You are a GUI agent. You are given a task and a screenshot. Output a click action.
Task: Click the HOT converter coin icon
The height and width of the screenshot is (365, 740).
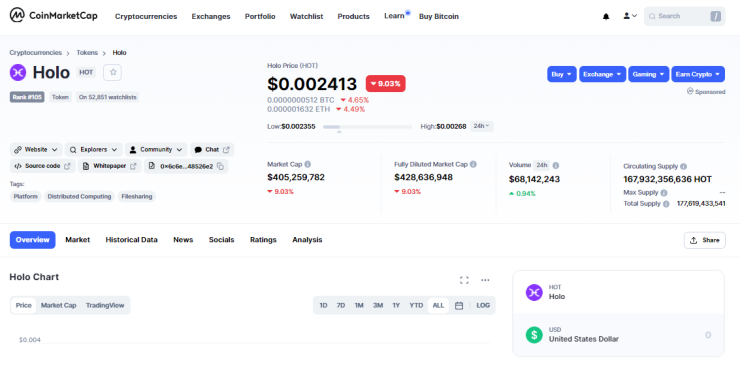click(x=534, y=292)
